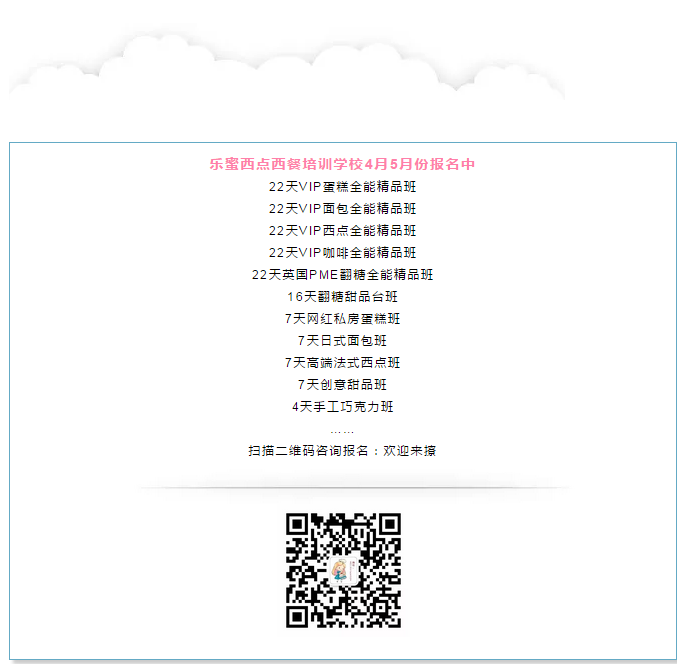Select the line 22天VIP咖啡全能精品班

342,252
